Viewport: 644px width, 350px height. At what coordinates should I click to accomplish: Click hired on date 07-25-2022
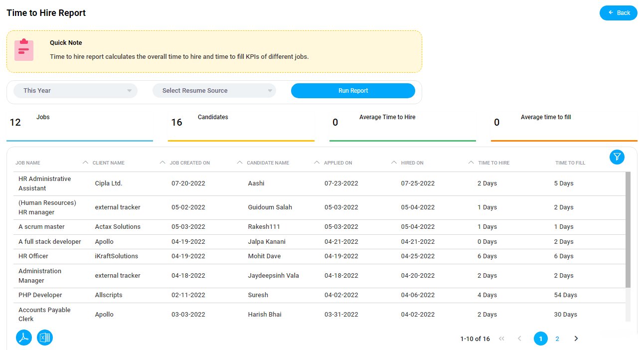[x=418, y=183]
